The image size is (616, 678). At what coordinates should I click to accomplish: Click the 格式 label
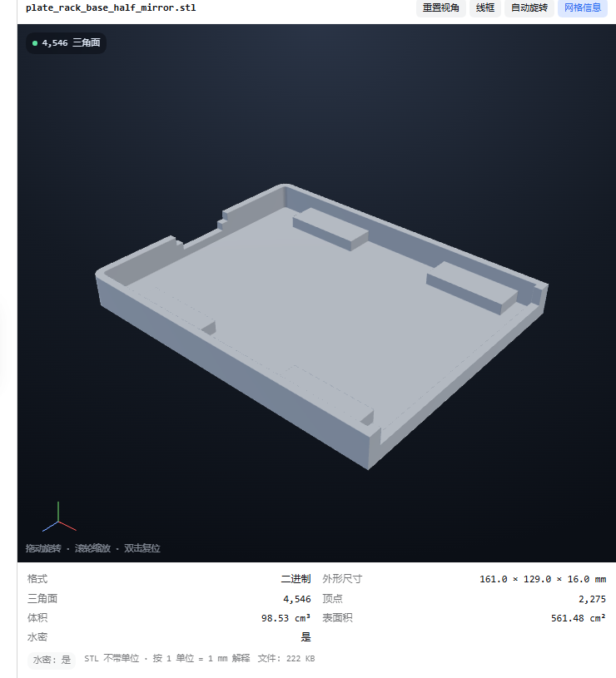37,579
